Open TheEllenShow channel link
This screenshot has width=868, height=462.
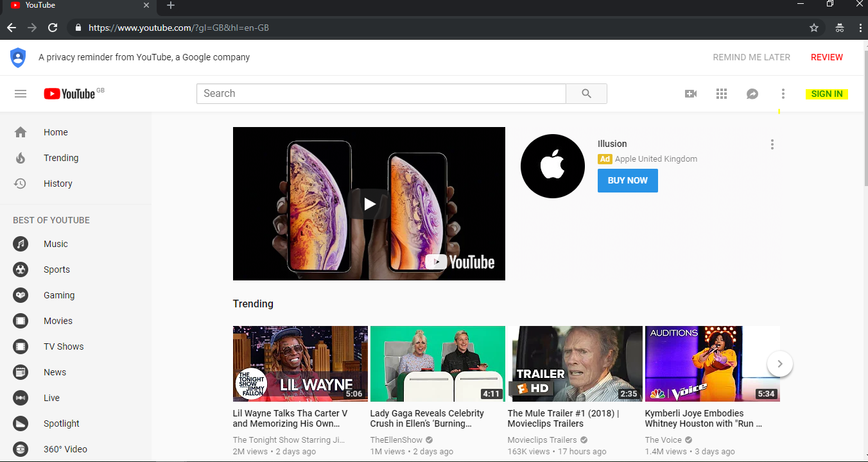click(x=396, y=440)
